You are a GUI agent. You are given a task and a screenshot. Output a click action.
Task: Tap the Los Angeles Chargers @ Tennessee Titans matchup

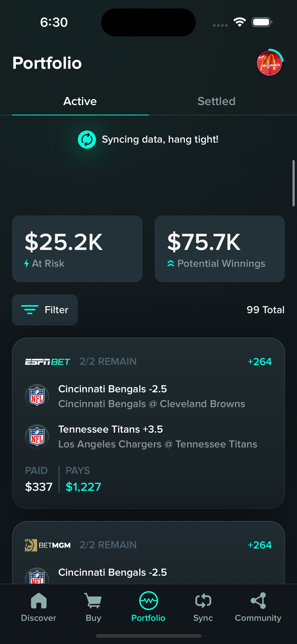tap(158, 444)
